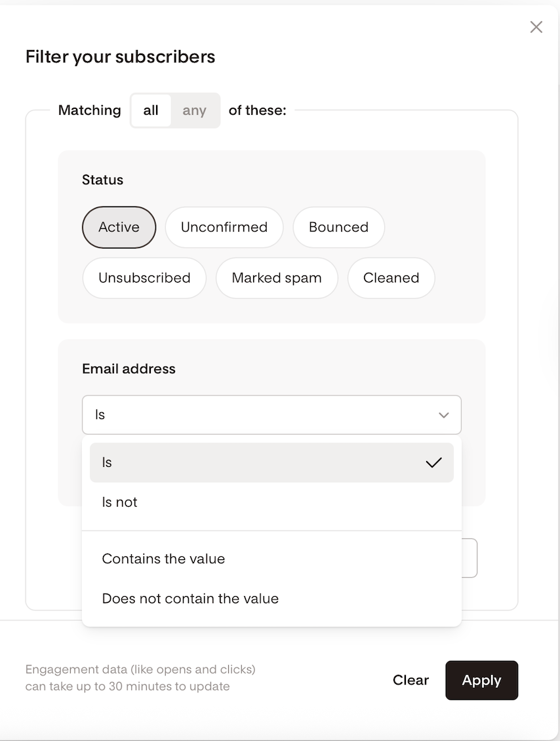Pick Contains the value from dropdown
This screenshot has height=741, width=560.
[x=271, y=559]
